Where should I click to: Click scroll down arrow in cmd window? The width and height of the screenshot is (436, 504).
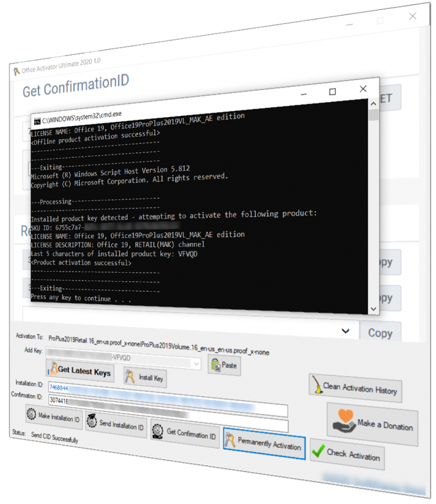(373, 309)
